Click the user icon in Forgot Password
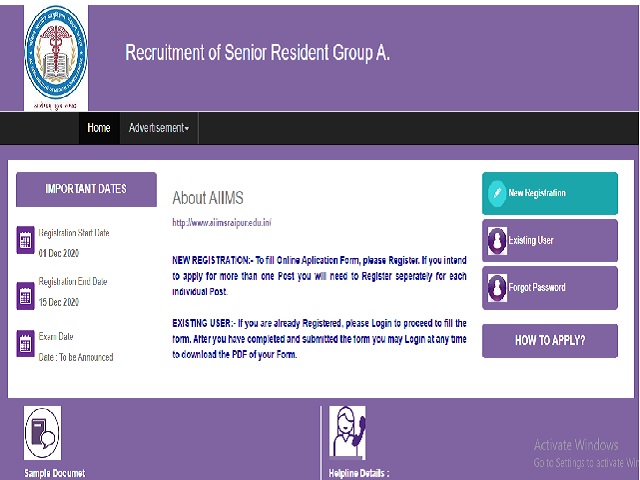The width and height of the screenshot is (640, 480). coord(497,288)
